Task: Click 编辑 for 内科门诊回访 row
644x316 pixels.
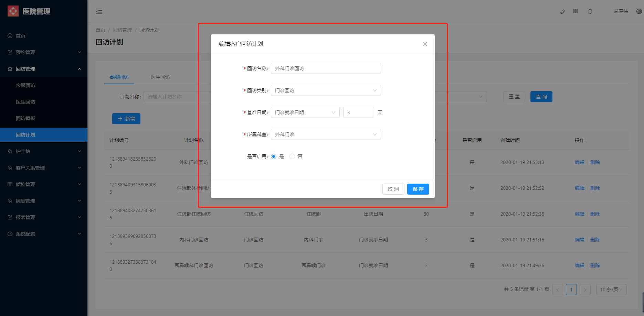Action: pyautogui.click(x=580, y=240)
